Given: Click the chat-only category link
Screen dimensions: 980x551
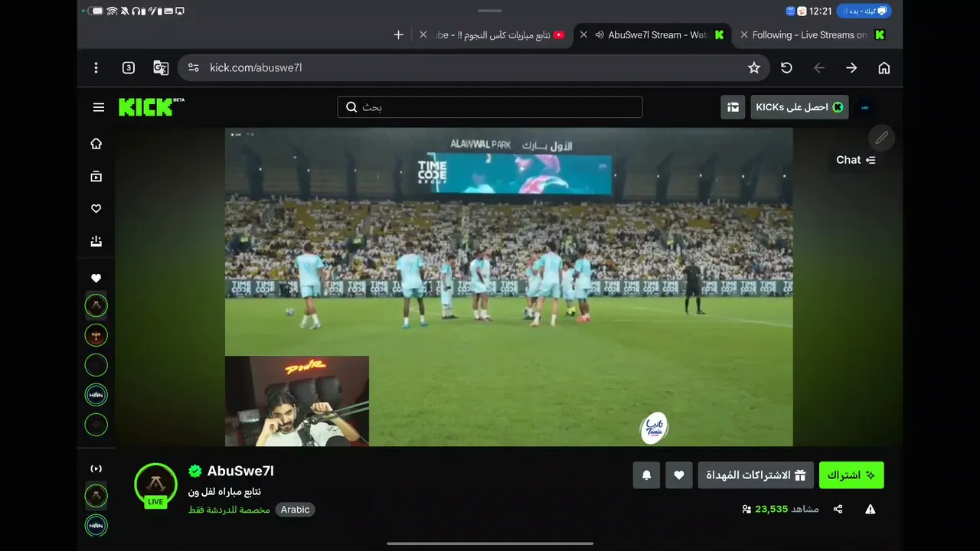Looking at the screenshot, I should 229,510.
